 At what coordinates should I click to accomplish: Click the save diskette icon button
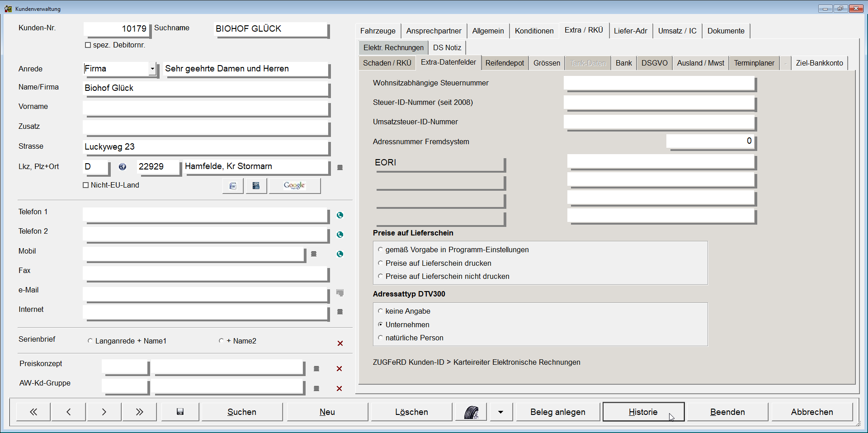pyautogui.click(x=180, y=412)
